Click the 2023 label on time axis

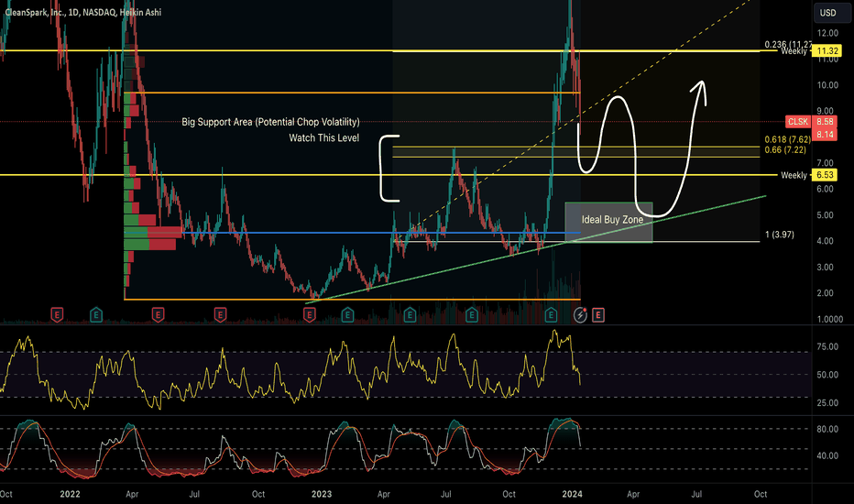322,494
